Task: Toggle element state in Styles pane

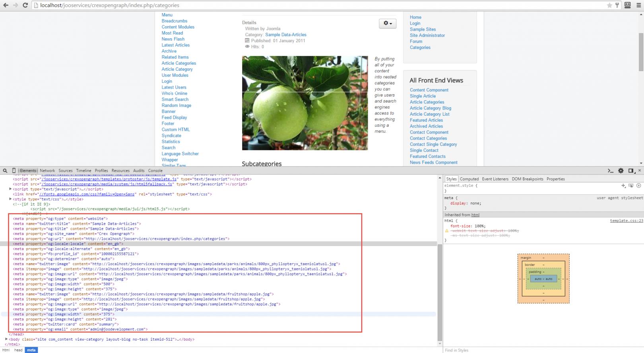Action: coord(631,186)
